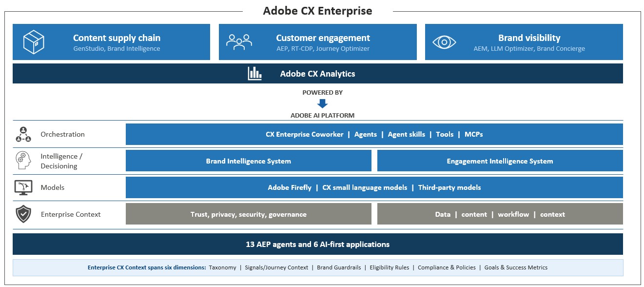Viewport: 644px width, 287px height.
Task: Click the blue down arrow under POWERED BY
Action: coord(322,103)
